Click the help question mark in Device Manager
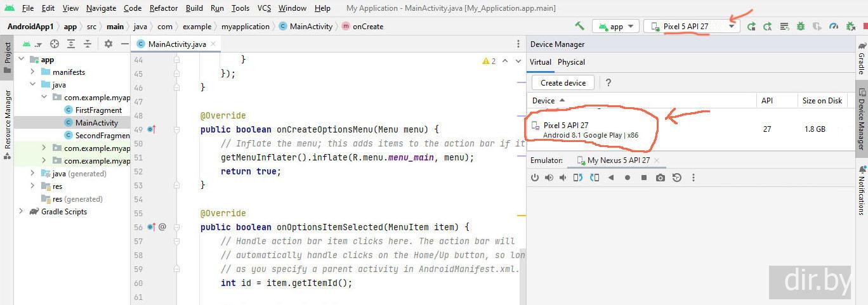Image resolution: width=868 pixels, height=305 pixels. [608, 82]
